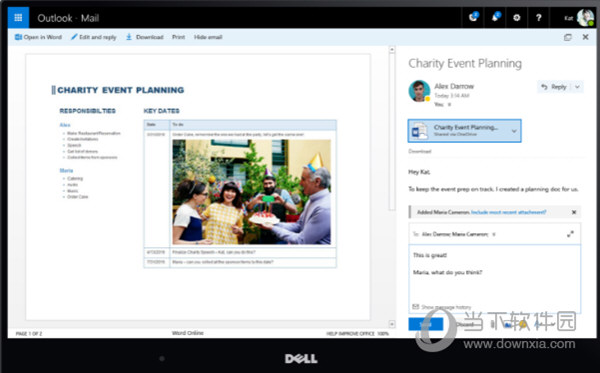Close the attachment preview with the X
600x373 pixels.
click(x=585, y=37)
